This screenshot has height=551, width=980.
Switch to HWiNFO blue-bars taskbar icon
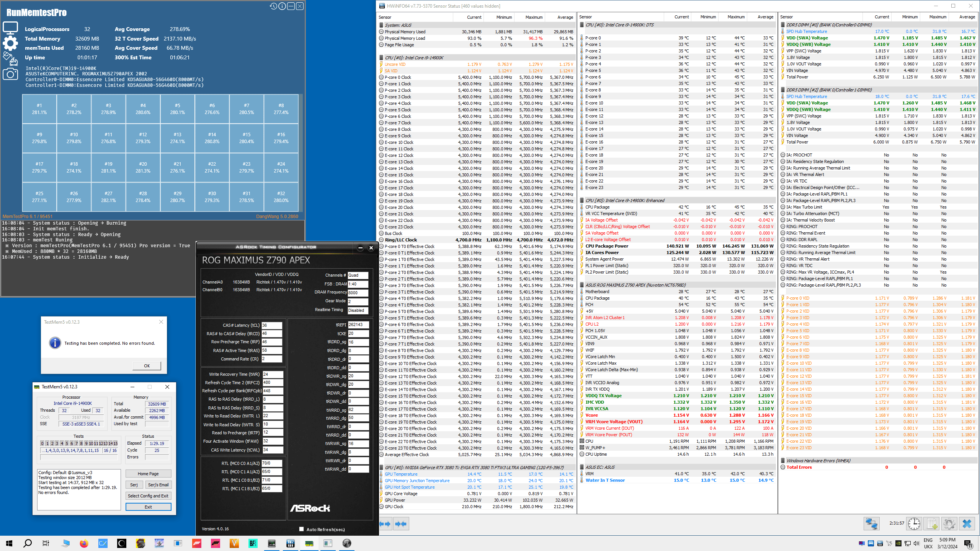(290, 543)
